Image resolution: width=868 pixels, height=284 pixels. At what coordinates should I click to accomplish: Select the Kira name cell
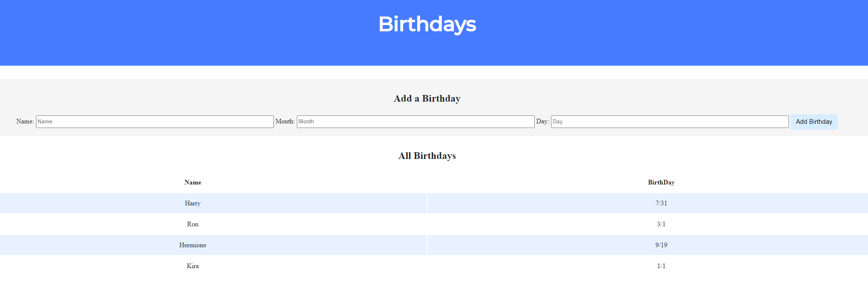click(193, 266)
